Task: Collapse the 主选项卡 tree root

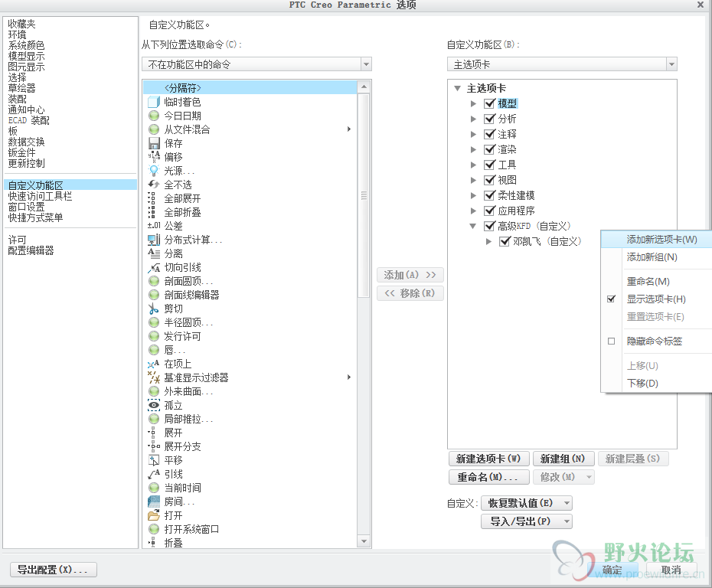Action: point(458,88)
